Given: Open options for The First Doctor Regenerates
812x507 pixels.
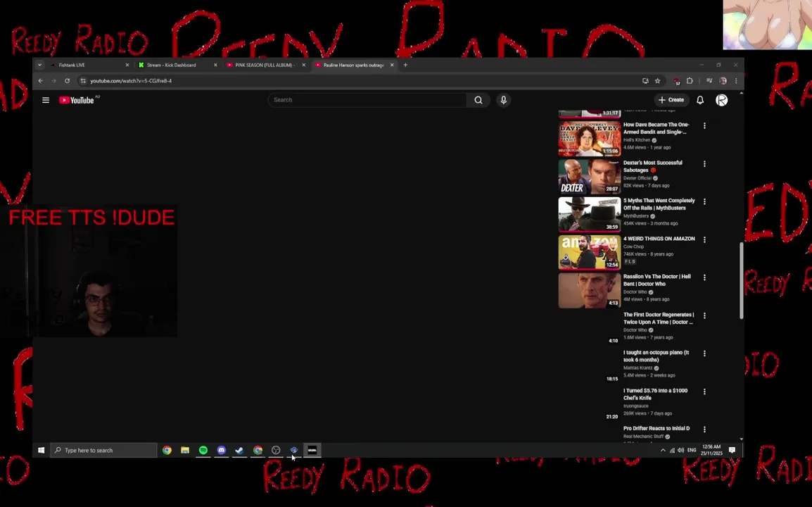Looking at the screenshot, I should pyautogui.click(x=704, y=315).
